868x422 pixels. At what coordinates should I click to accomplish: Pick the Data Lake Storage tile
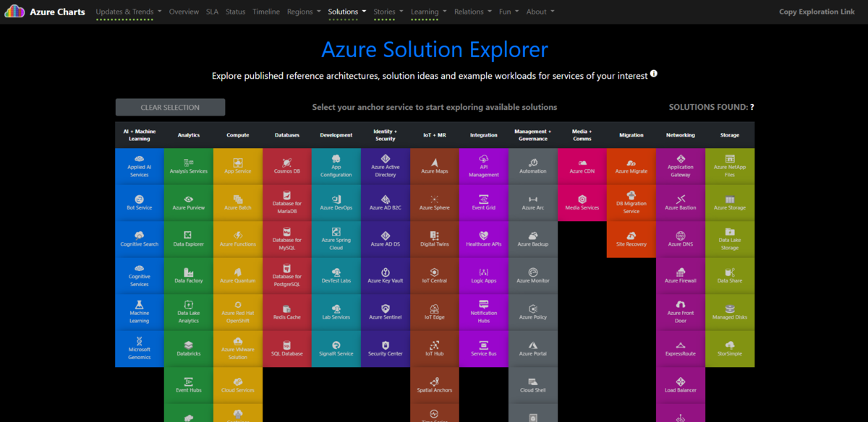click(x=730, y=239)
